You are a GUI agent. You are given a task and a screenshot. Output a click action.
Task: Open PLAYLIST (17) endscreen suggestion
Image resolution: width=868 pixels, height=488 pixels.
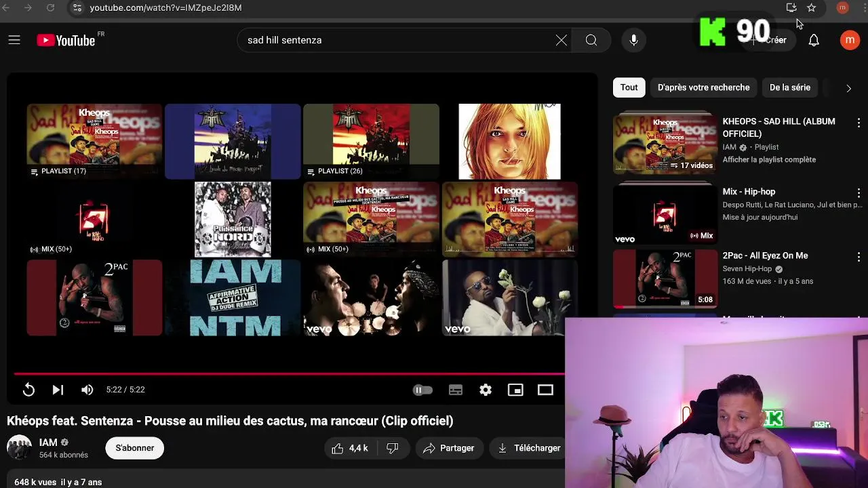pyautogui.click(x=94, y=141)
